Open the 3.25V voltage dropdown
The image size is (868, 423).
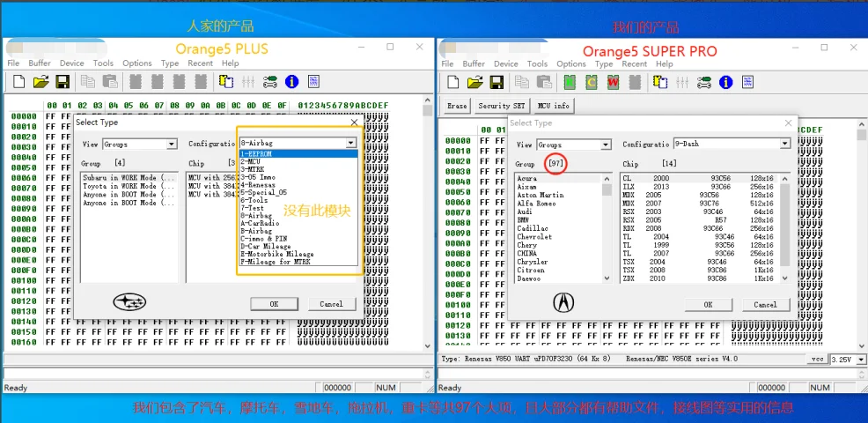coord(860,360)
